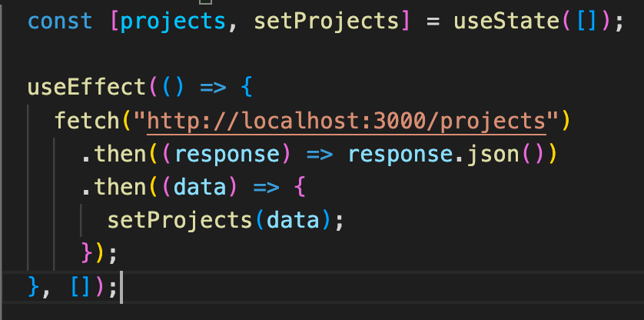Screen dimensions: 644x320
Task: Click projects variable in the array destructuring
Action: point(174,21)
